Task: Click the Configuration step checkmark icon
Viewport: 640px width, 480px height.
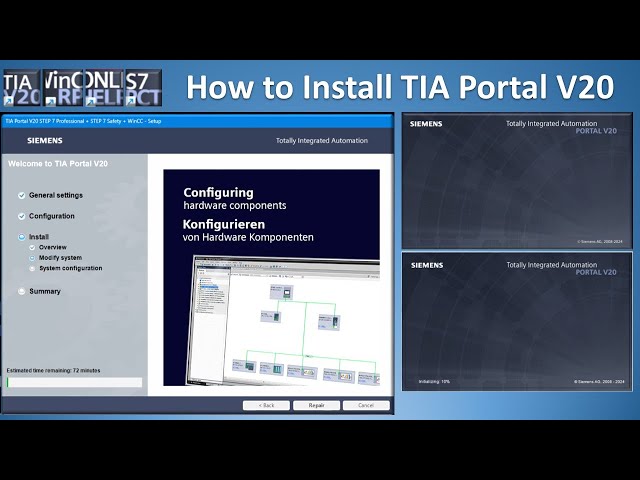Action: [22, 216]
